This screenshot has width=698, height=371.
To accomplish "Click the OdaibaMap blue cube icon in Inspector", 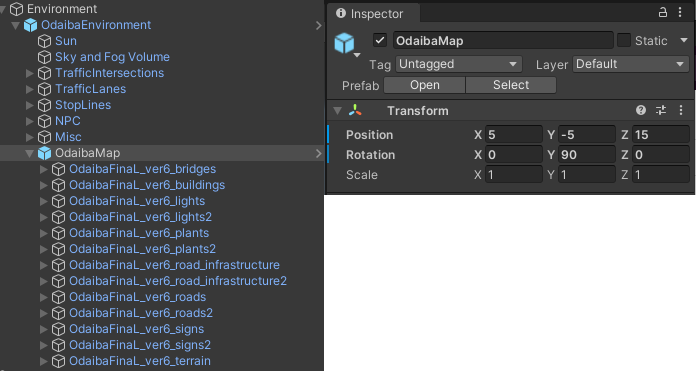I will click(344, 43).
